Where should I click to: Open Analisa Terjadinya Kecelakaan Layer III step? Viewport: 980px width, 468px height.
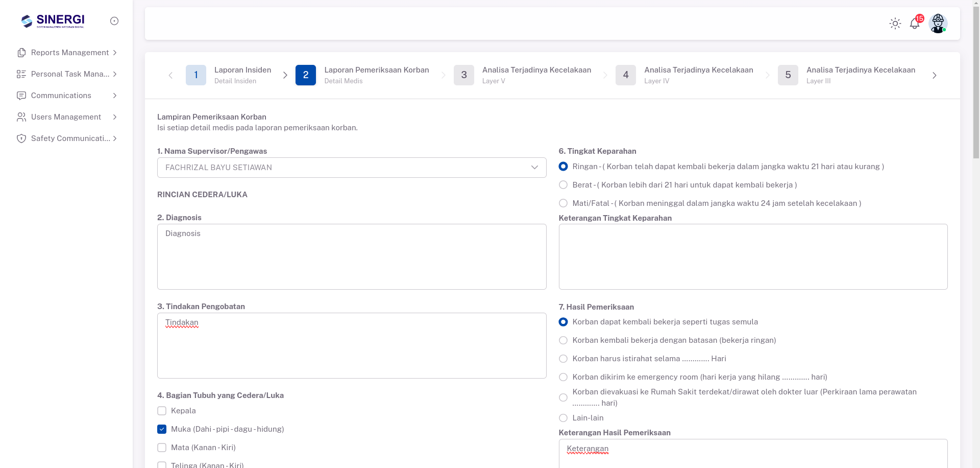(847, 75)
